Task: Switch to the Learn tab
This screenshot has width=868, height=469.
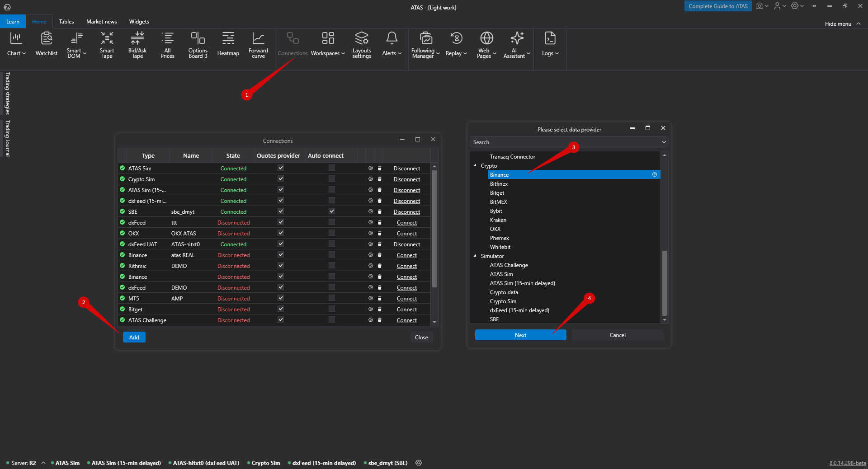Action: 13,21
